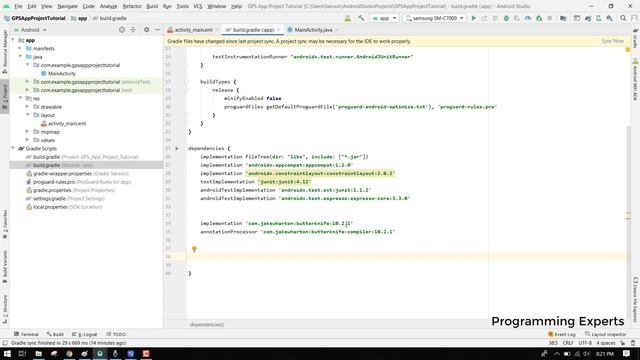Fold the dependencies block in the gutter

[x=177, y=149]
